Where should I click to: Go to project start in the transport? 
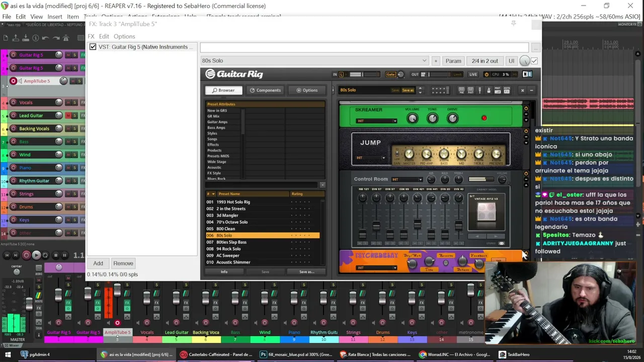point(7,255)
